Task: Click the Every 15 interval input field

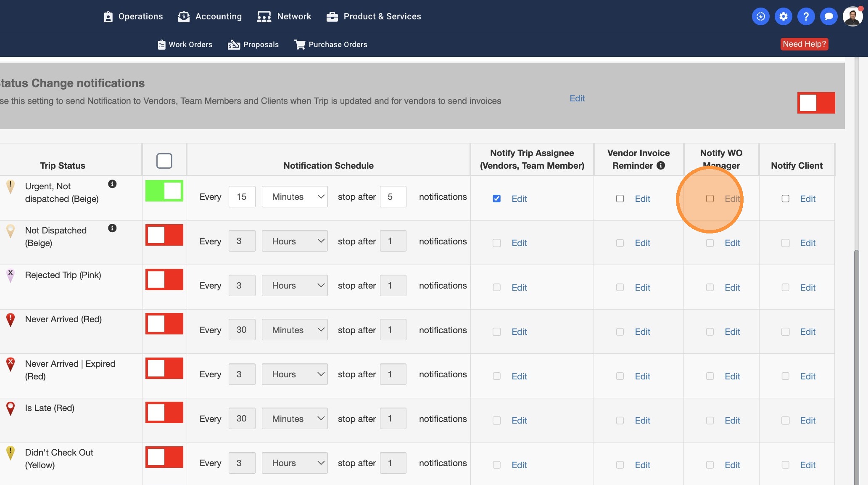Action: [242, 196]
